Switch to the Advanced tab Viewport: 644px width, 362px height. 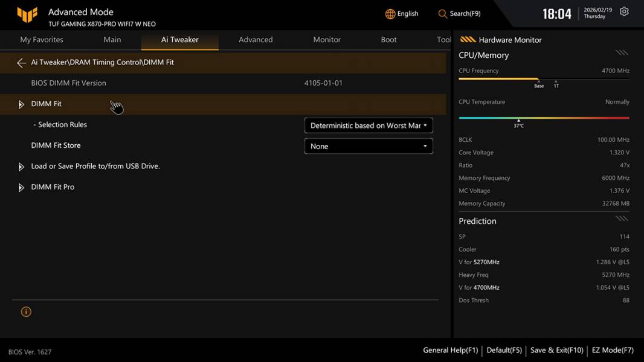256,40
